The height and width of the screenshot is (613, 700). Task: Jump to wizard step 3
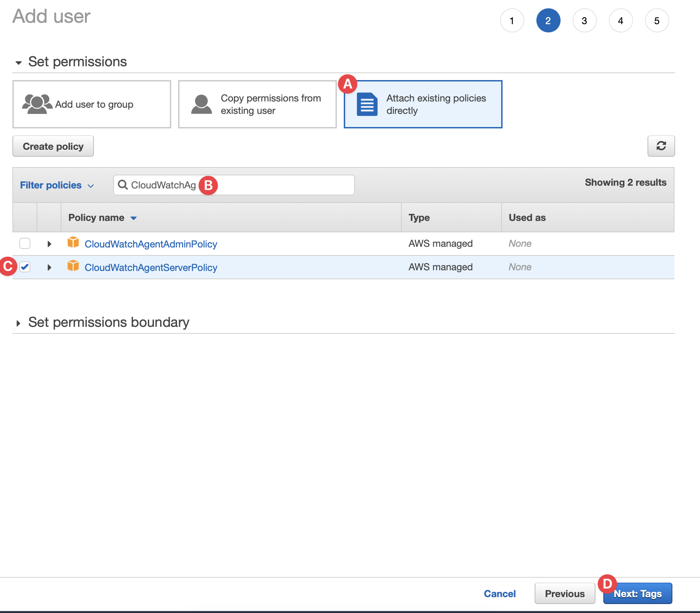coord(584,20)
